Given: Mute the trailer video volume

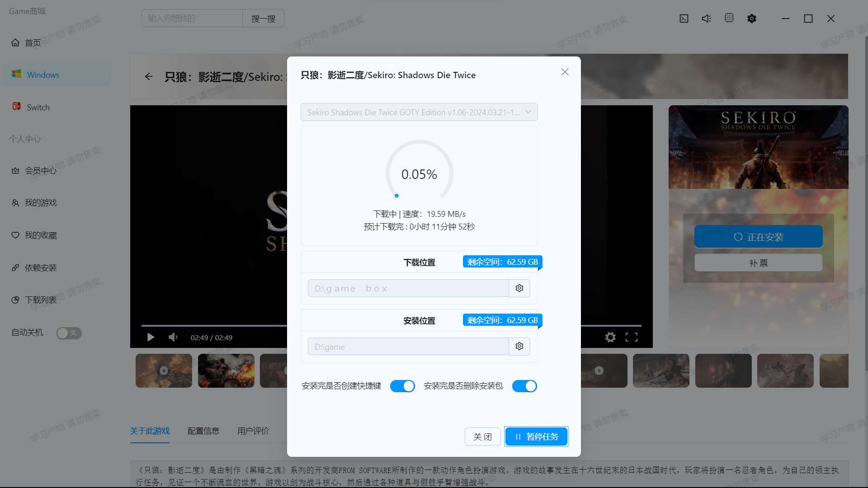Looking at the screenshot, I should pos(173,337).
